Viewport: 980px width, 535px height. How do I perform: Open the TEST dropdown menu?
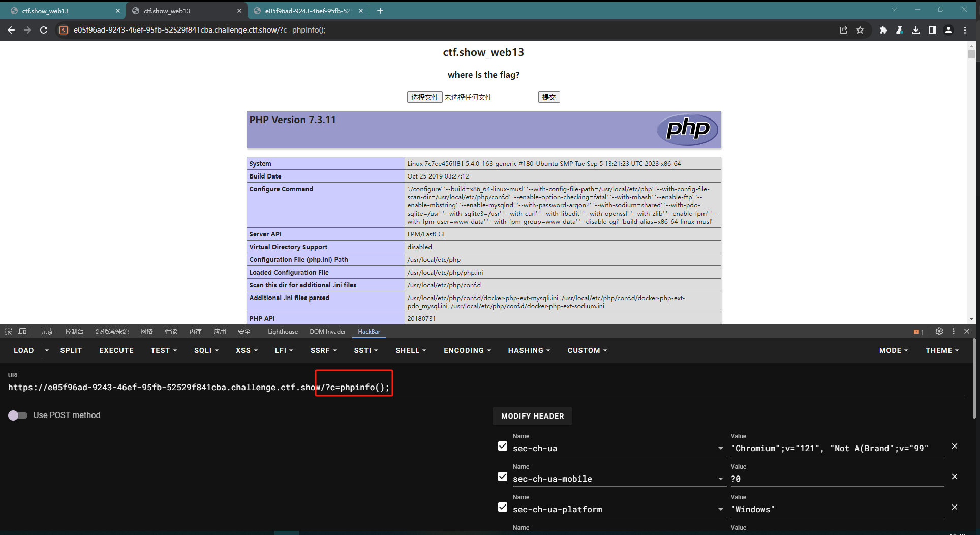(164, 350)
